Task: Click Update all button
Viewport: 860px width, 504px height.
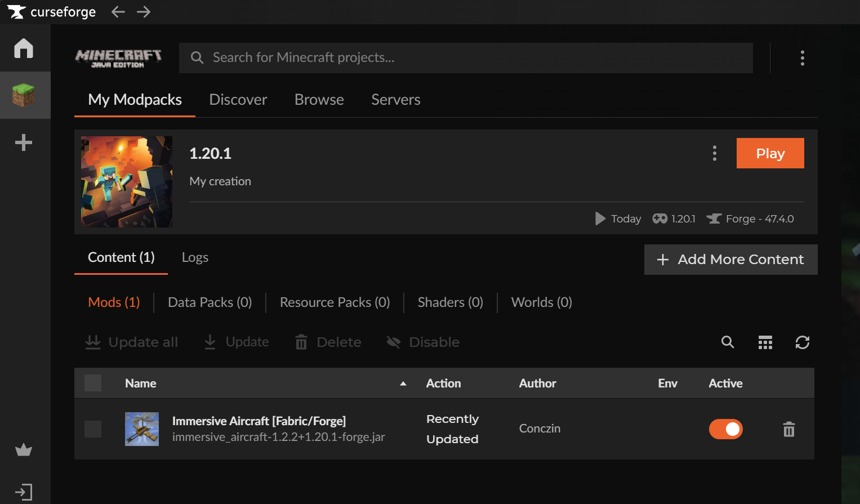Action: pyautogui.click(x=131, y=342)
